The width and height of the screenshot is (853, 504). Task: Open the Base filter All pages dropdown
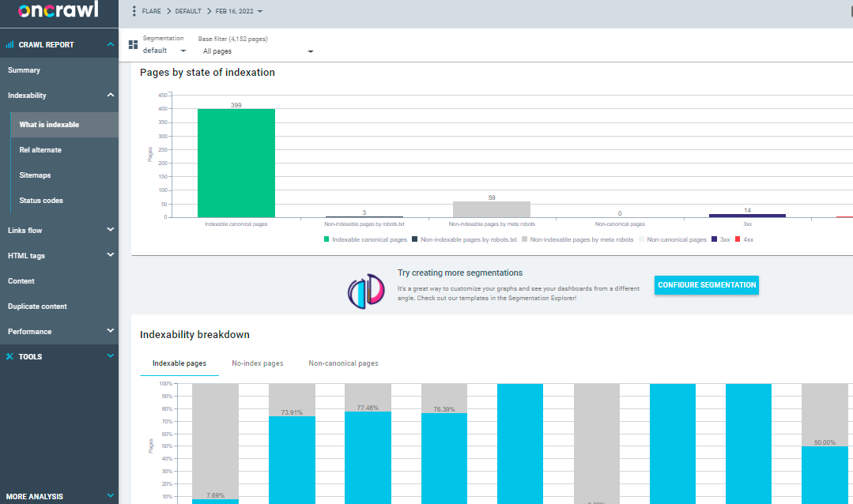[258, 52]
